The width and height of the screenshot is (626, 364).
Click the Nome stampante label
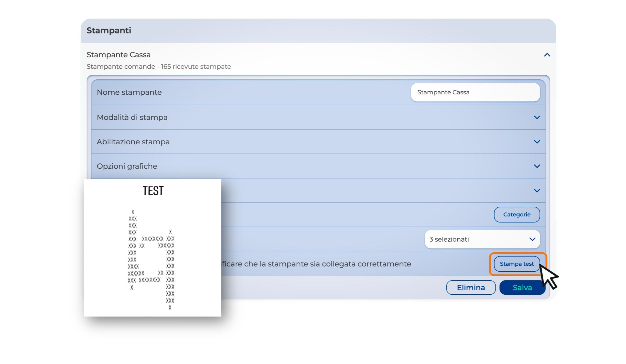pos(129,92)
